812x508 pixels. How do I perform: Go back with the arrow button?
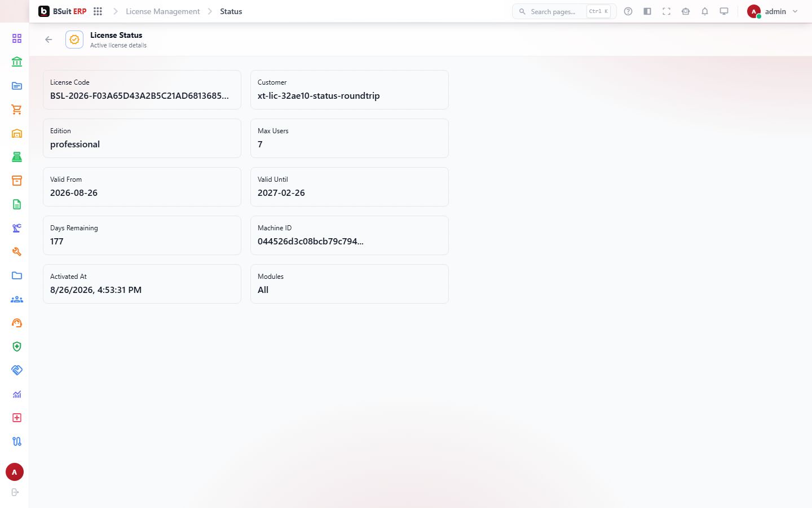[x=48, y=40]
